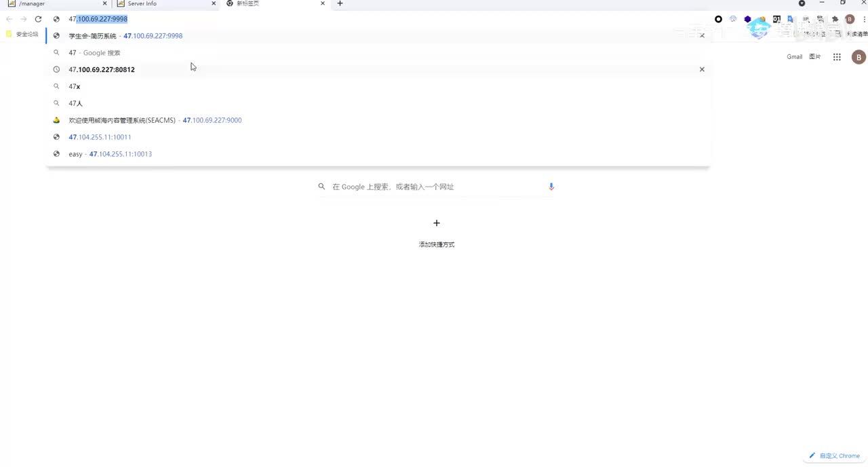Open the 图片 images link

click(815, 57)
